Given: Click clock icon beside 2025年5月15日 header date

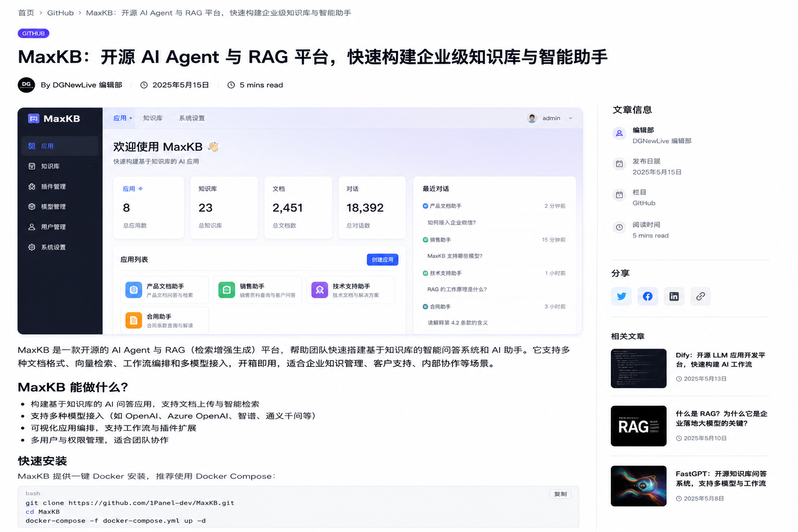Looking at the screenshot, I should (x=144, y=85).
